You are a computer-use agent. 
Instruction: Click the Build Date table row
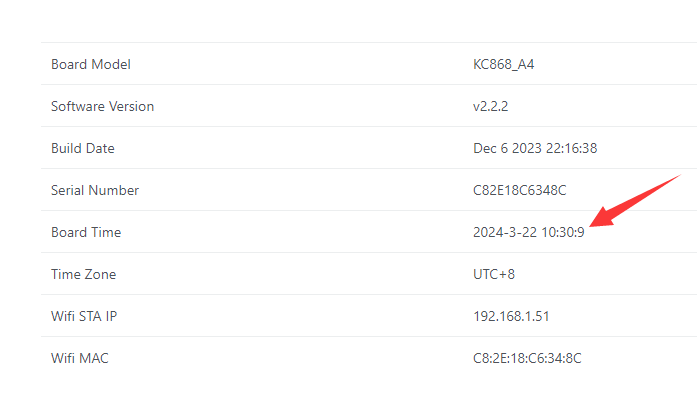pos(300,148)
